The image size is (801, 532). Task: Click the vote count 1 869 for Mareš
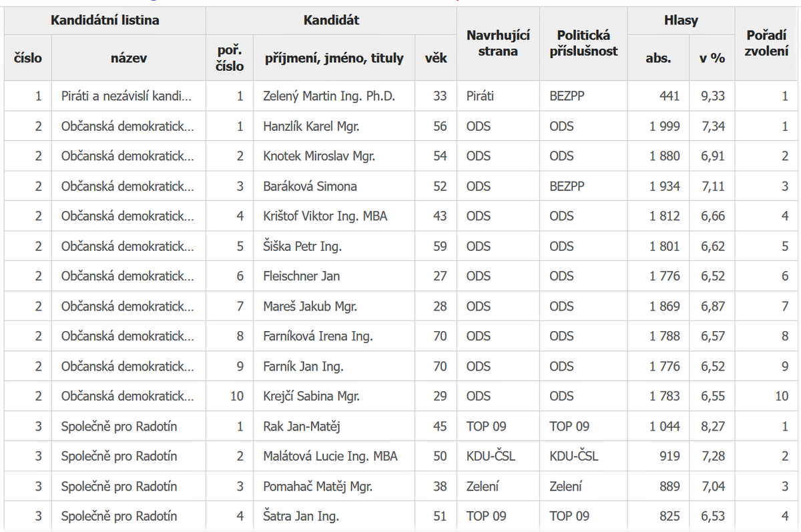tap(664, 306)
